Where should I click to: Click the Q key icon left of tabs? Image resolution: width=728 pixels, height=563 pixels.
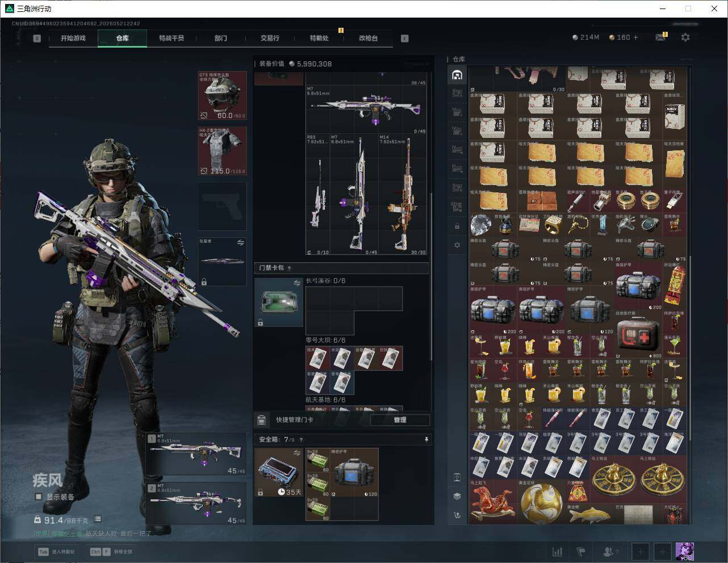[x=37, y=39]
